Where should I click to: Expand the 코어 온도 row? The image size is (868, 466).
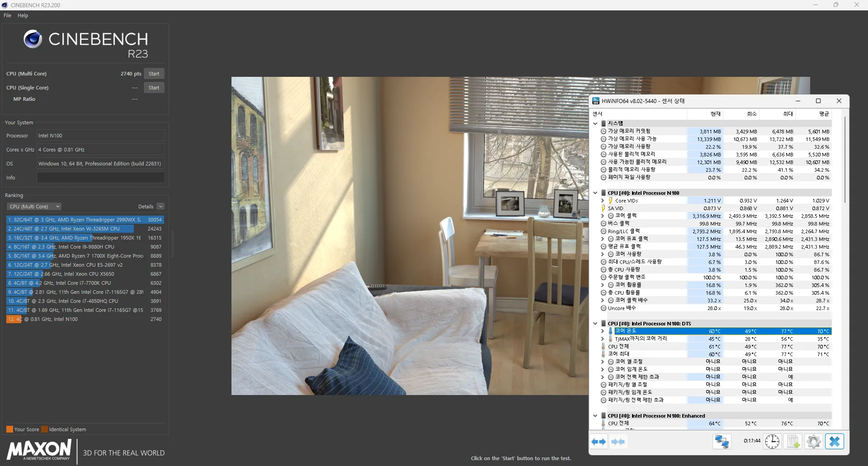[602, 331]
